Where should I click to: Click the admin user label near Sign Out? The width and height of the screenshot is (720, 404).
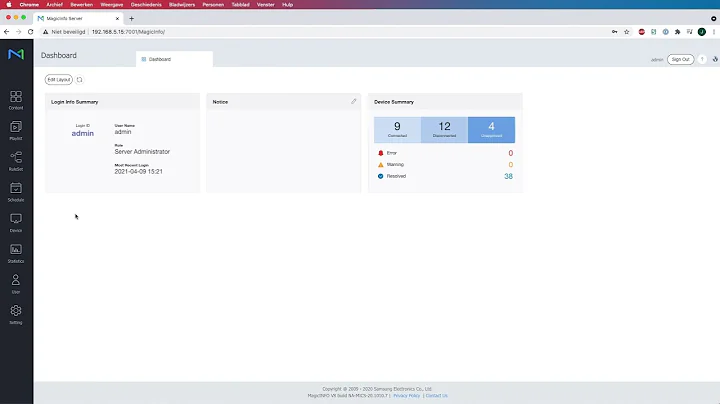point(657,60)
